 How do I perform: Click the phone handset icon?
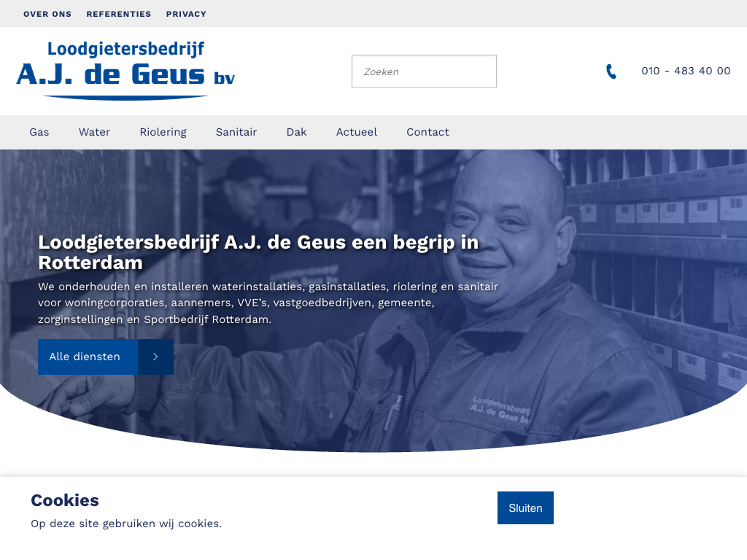(x=611, y=71)
